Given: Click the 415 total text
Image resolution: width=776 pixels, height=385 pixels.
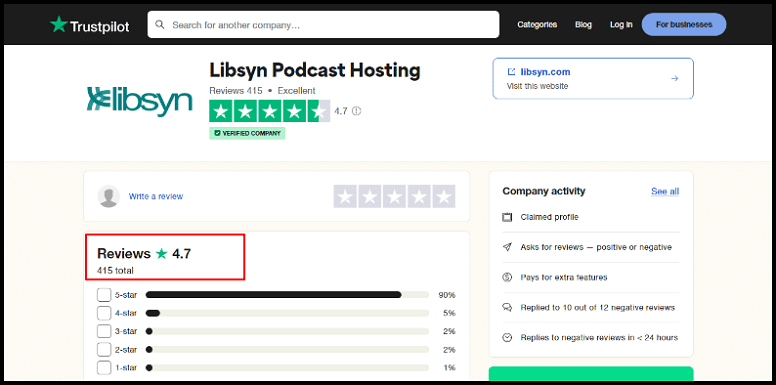Looking at the screenshot, I should [x=115, y=271].
